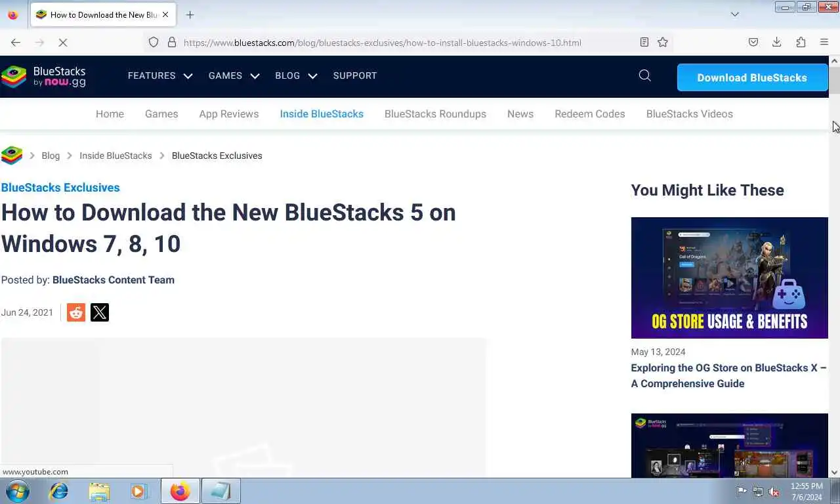The image size is (840, 504).
Task: Follow the Inside BlueStacks breadcrumb link
Action: (115, 156)
